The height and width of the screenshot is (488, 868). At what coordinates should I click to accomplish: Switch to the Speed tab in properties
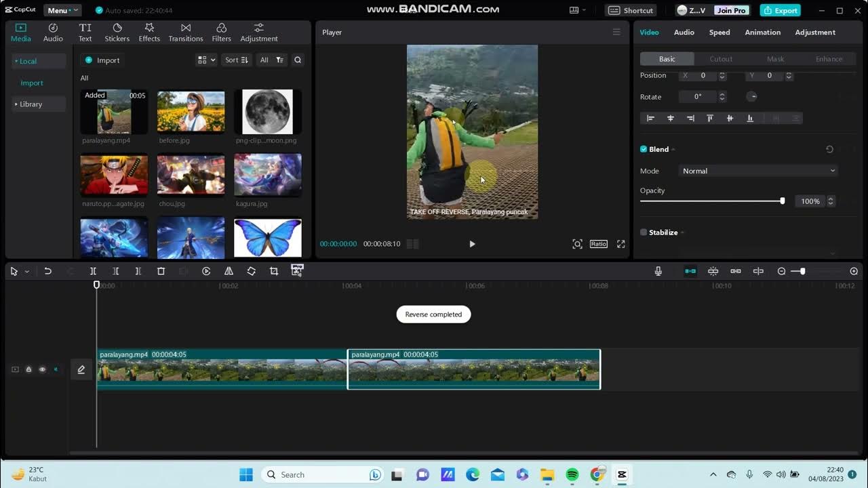coord(719,33)
